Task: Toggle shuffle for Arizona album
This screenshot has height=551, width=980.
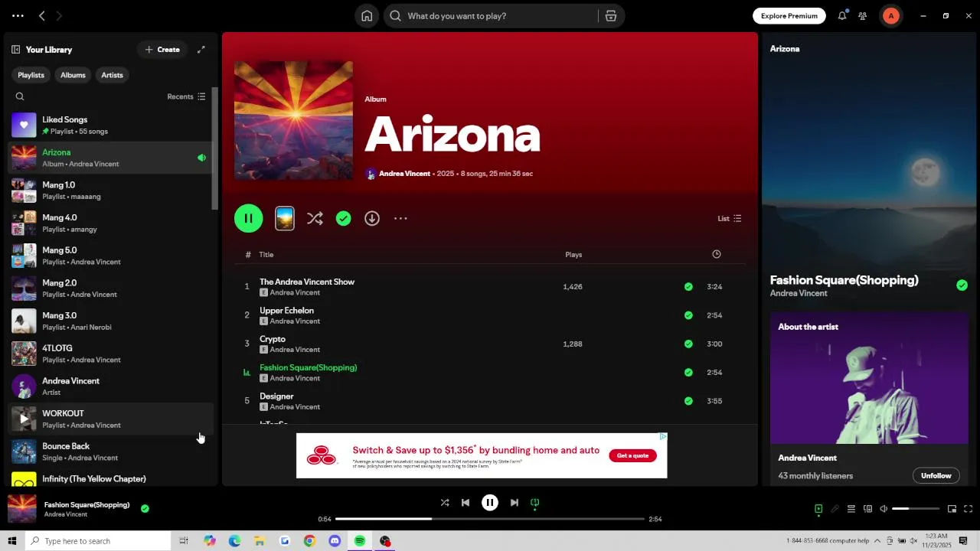Action: (x=315, y=218)
